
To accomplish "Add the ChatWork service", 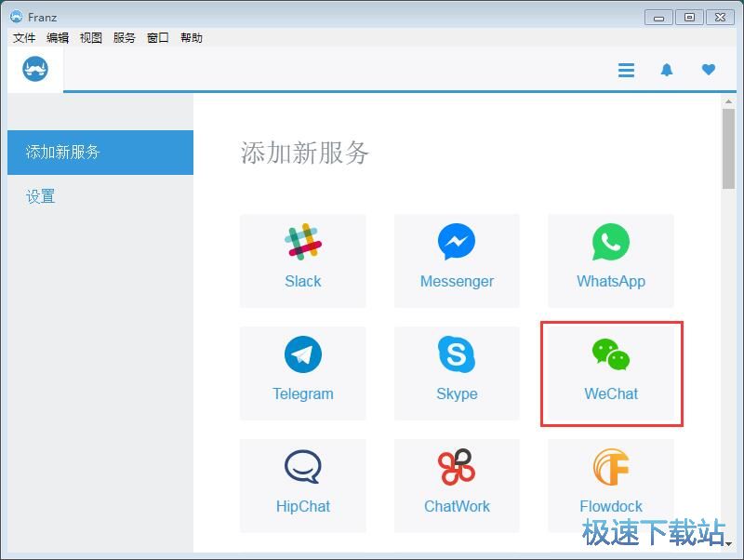I will [x=457, y=485].
